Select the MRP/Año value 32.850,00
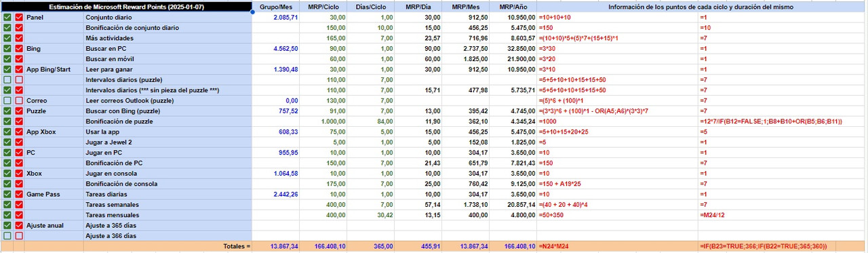The height and width of the screenshot is (253, 868). pyautogui.click(x=513, y=49)
